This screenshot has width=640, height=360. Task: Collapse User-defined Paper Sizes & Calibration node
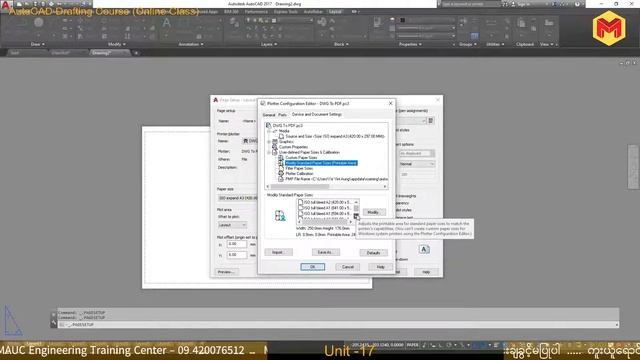pyautogui.click(x=269, y=152)
